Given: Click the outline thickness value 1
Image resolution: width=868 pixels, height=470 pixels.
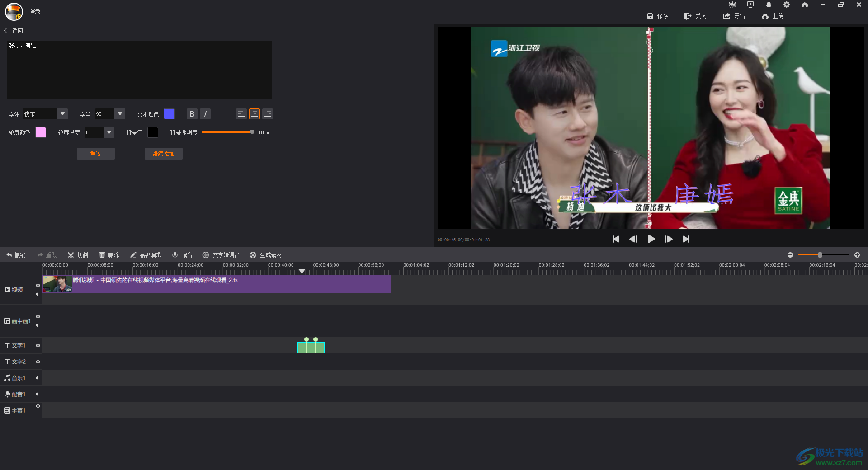Looking at the screenshot, I should [x=94, y=132].
